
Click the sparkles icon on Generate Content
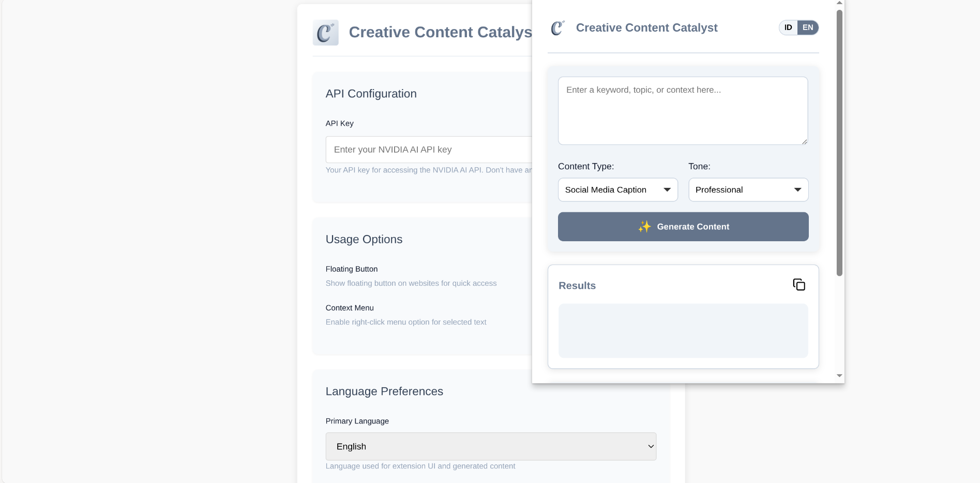click(645, 227)
